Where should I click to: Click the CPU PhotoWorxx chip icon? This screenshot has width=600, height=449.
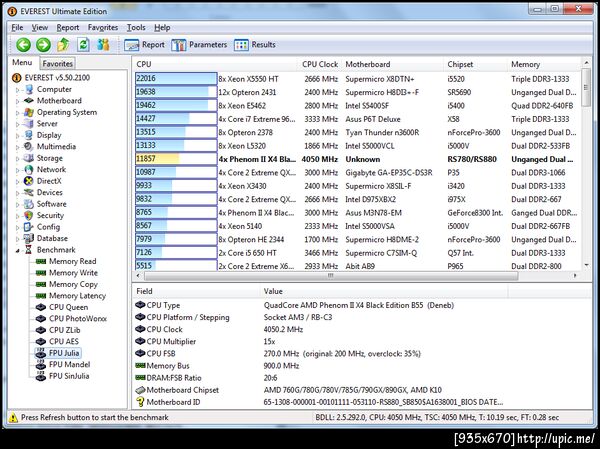point(41,319)
